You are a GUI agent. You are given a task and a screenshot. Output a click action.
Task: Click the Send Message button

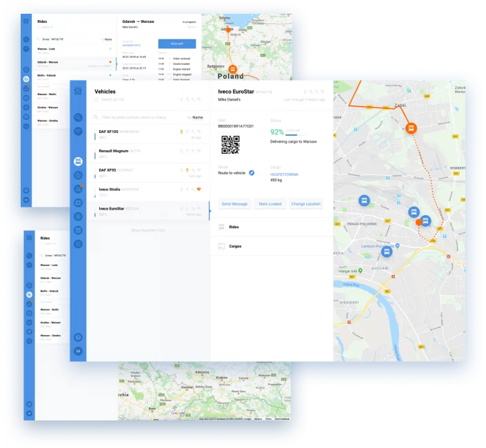coord(234,204)
